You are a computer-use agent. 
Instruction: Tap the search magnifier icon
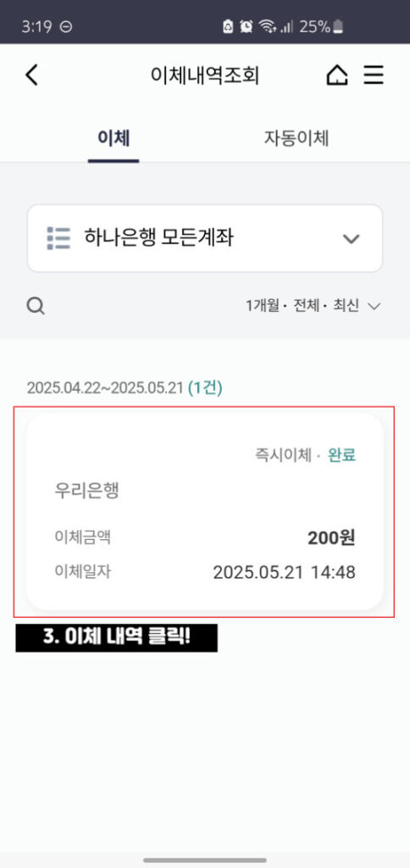(36, 305)
